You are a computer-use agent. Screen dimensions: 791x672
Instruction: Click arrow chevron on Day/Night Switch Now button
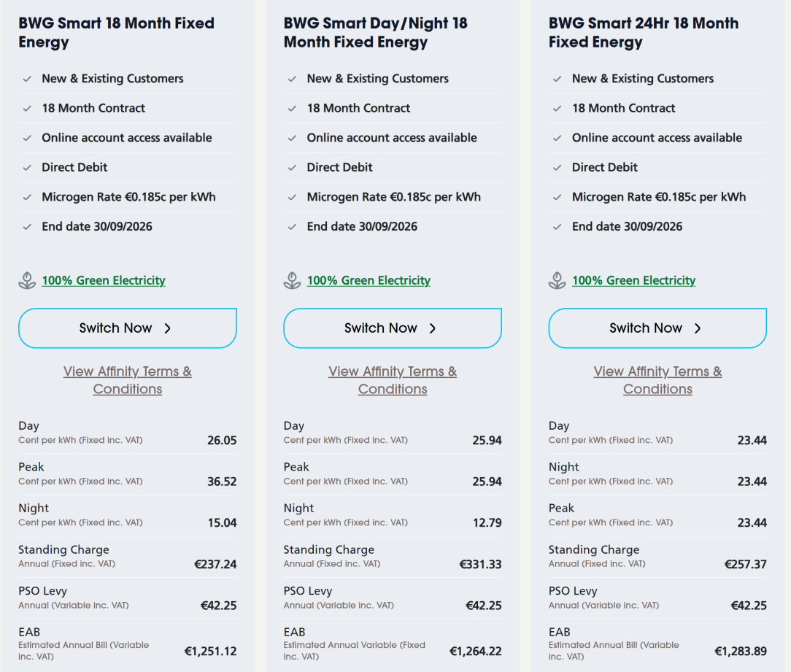coord(432,328)
